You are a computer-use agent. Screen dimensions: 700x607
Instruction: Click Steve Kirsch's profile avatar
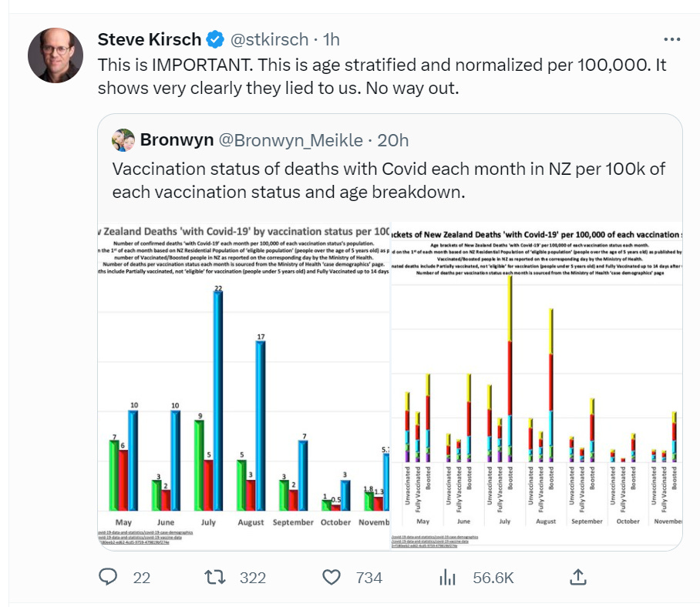pyautogui.click(x=56, y=55)
